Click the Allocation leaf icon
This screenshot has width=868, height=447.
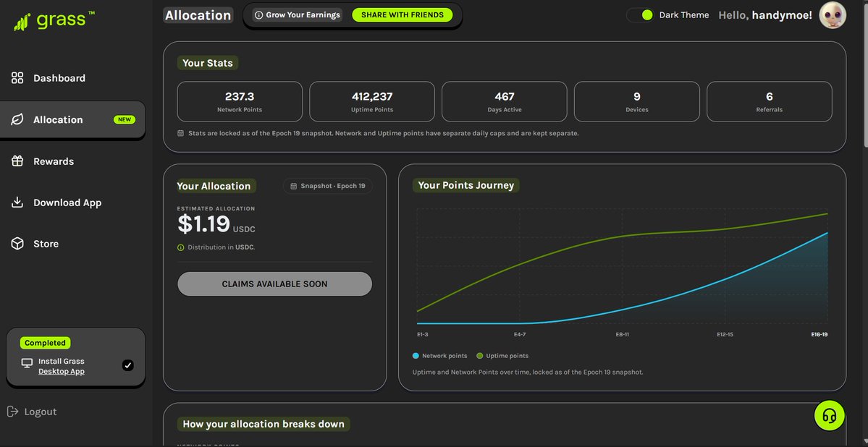pyautogui.click(x=17, y=119)
